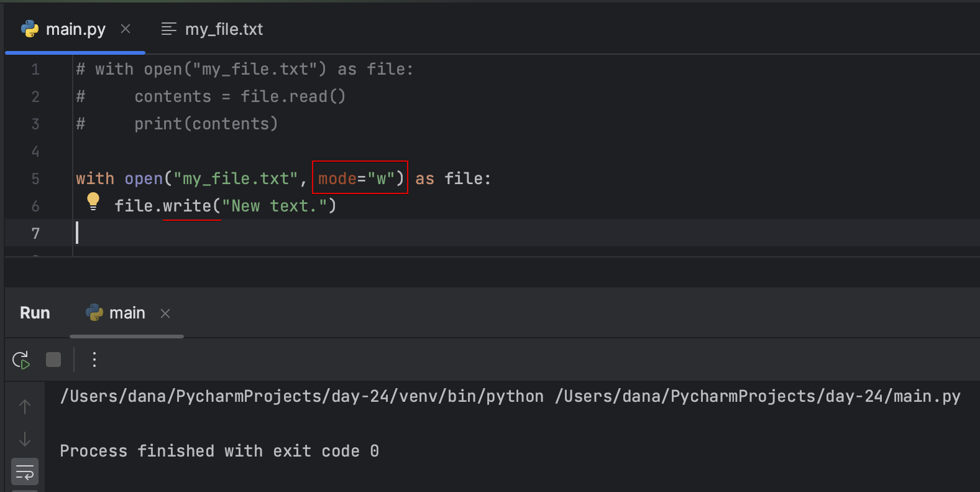Image resolution: width=980 pixels, height=492 pixels.
Task: Close the main.py editor tab
Action: tap(126, 29)
